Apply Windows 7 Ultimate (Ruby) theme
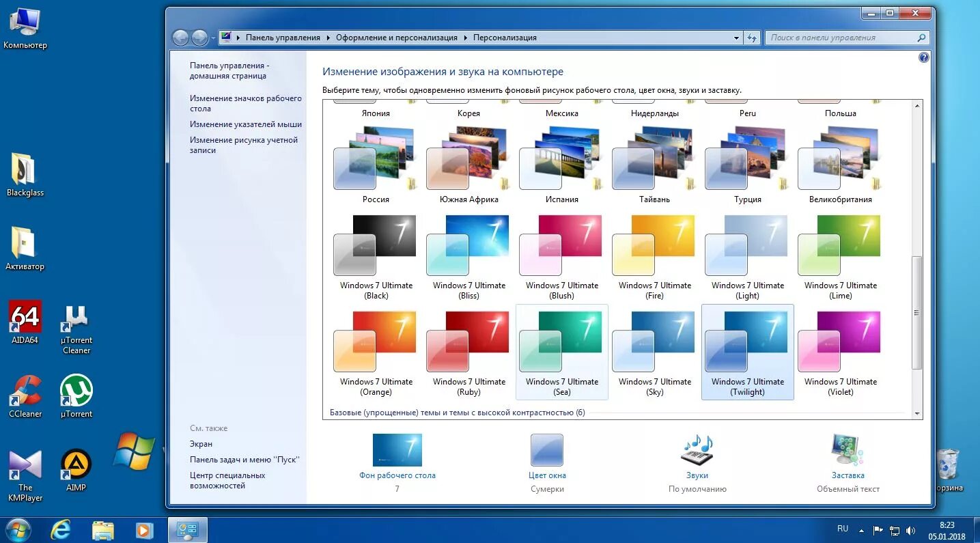Image resolution: width=980 pixels, height=543 pixels. 469,353
